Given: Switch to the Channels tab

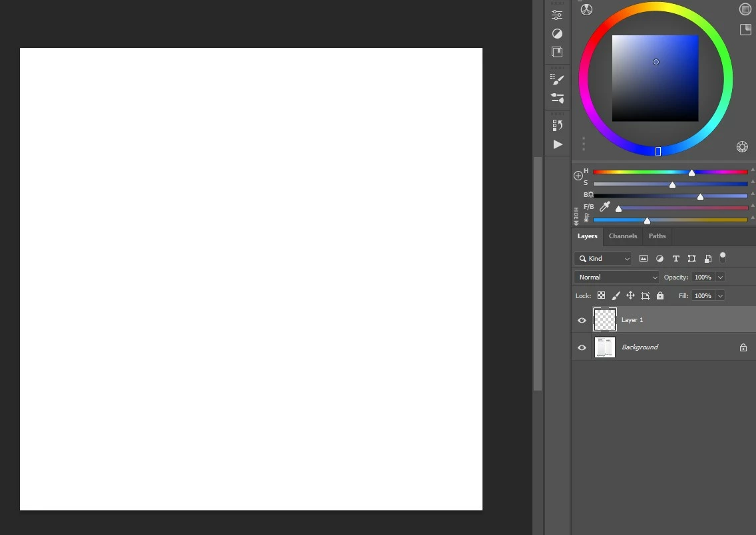Looking at the screenshot, I should point(623,236).
